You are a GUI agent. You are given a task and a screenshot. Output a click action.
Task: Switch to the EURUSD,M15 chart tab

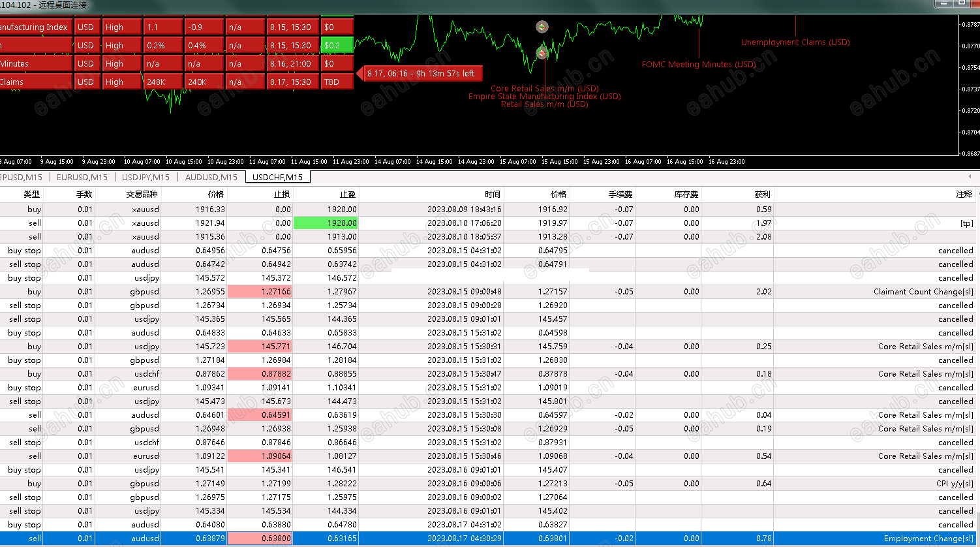click(82, 177)
